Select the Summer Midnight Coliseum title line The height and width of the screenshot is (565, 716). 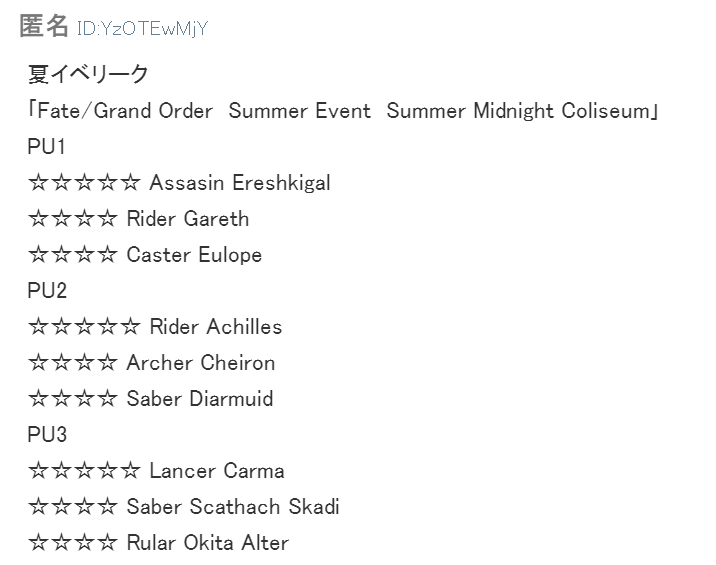click(343, 111)
